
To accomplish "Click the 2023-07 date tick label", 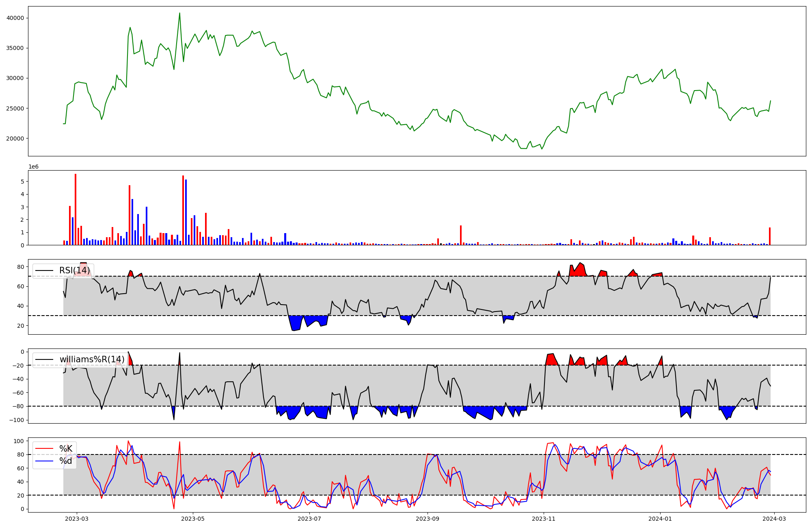I will coord(309,519).
